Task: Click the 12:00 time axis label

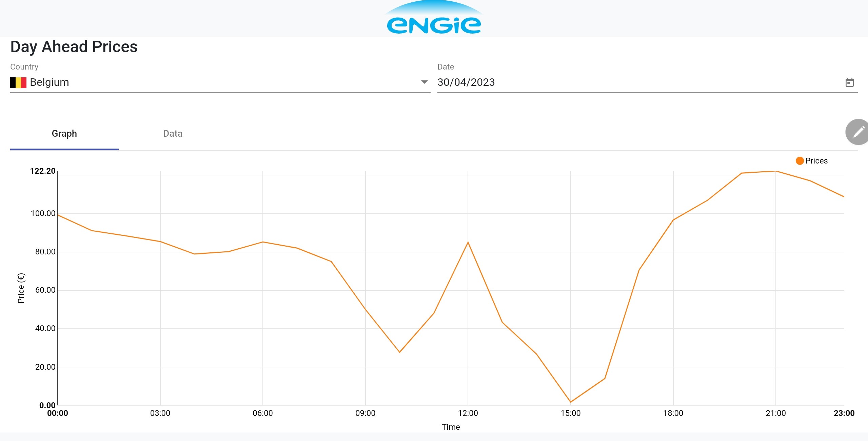Action: [468, 413]
